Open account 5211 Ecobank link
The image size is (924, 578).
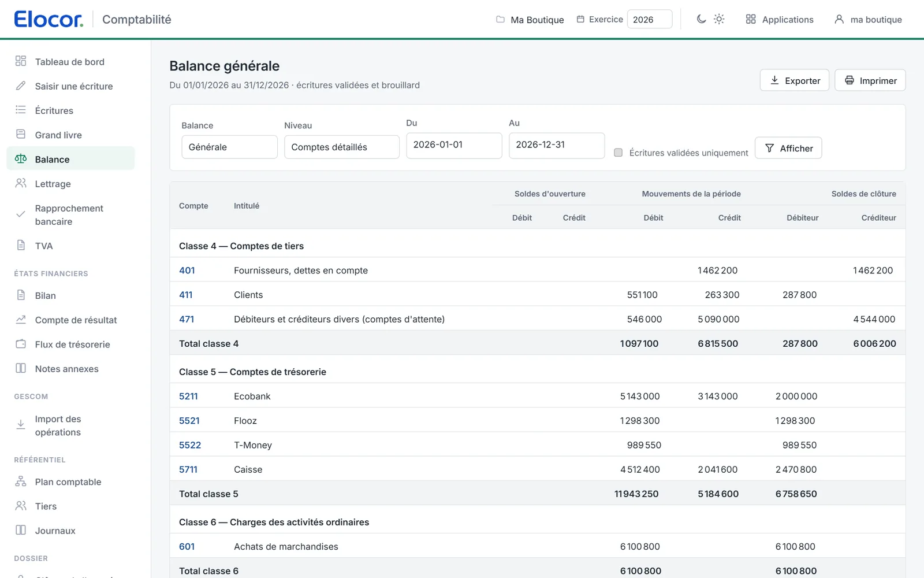point(188,396)
